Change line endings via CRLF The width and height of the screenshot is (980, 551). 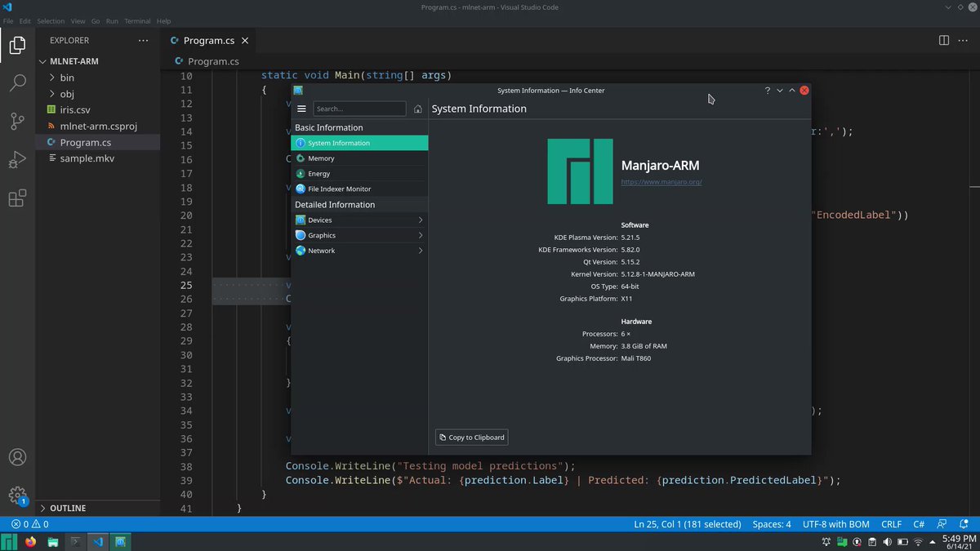(x=892, y=524)
